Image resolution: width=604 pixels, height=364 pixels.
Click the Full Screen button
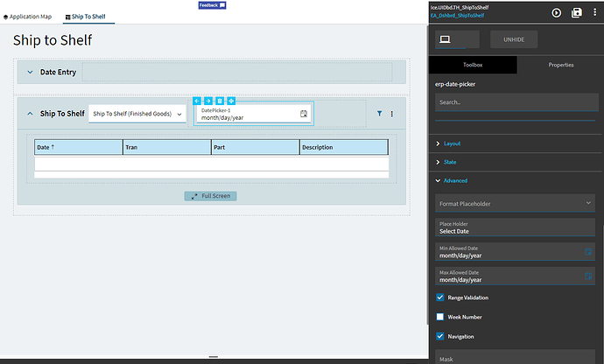pos(211,196)
